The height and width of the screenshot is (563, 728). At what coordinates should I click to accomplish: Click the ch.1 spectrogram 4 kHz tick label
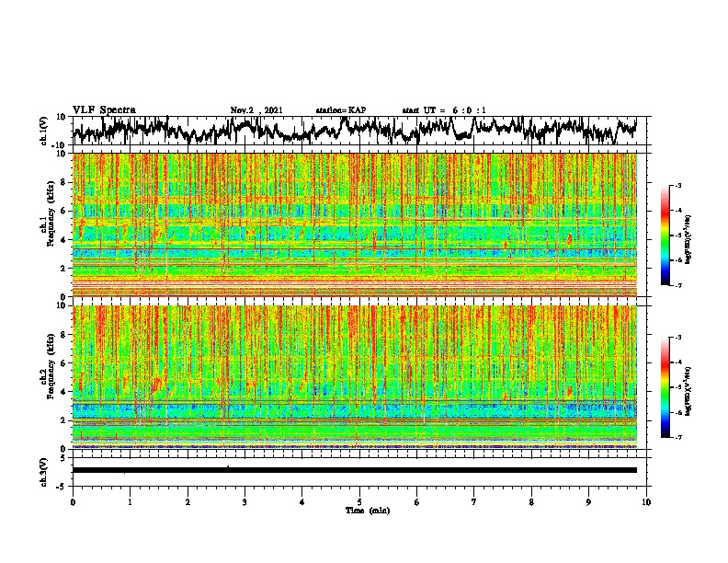[x=63, y=240]
